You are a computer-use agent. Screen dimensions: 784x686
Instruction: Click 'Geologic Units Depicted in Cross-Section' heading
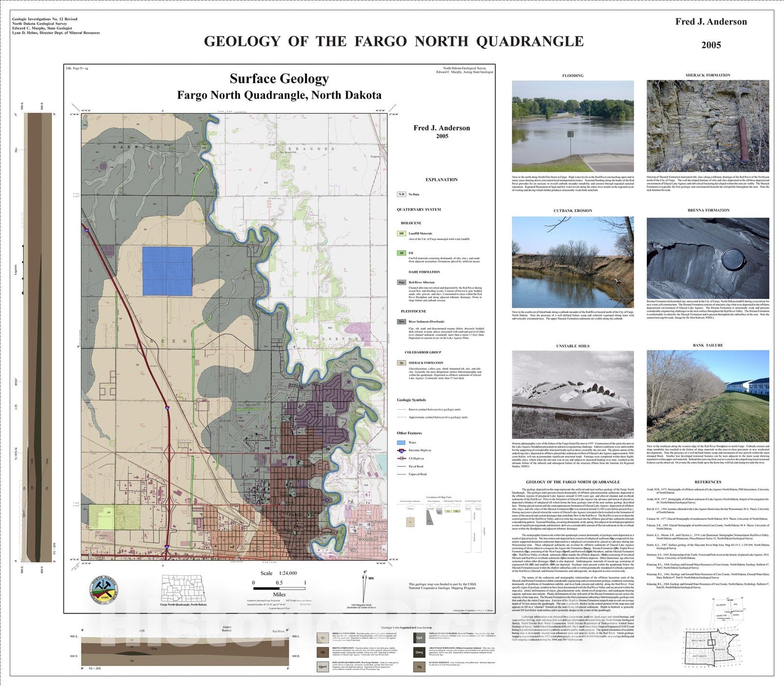click(406, 627)
